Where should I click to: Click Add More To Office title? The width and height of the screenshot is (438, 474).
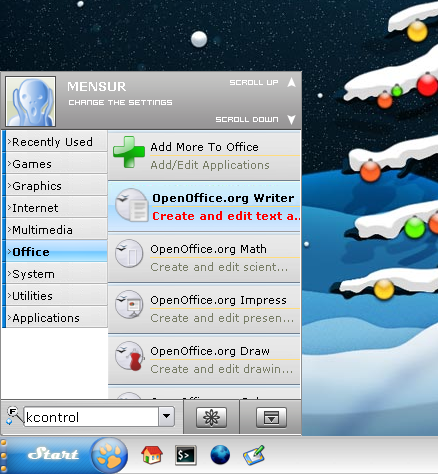click(204, 147)
